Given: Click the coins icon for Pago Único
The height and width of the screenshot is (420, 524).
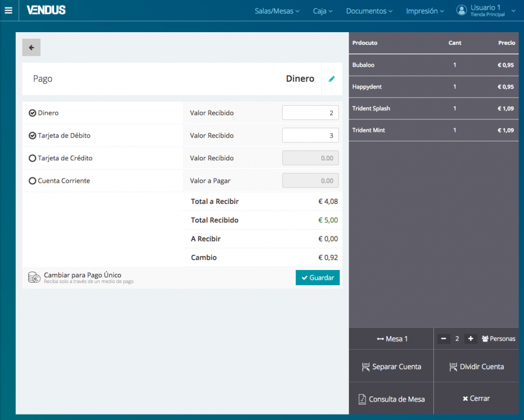Looking at the screenshot, I should click(x=34, y=278).
